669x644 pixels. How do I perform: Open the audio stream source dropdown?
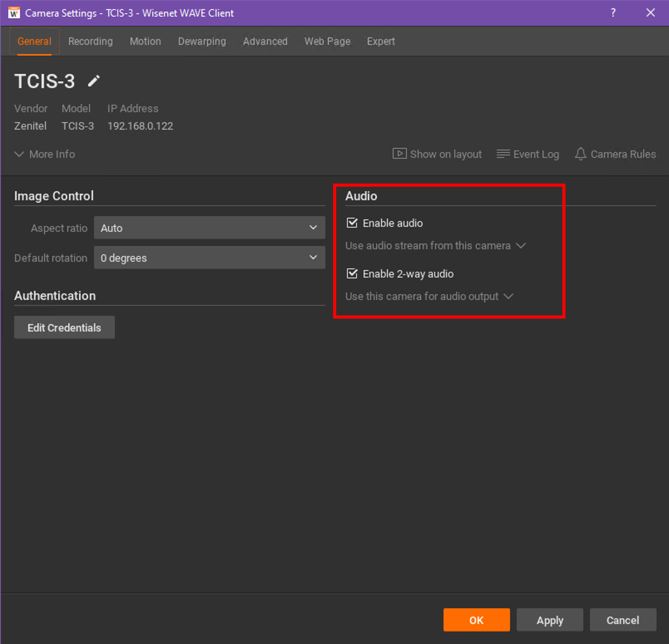(435, 246)
